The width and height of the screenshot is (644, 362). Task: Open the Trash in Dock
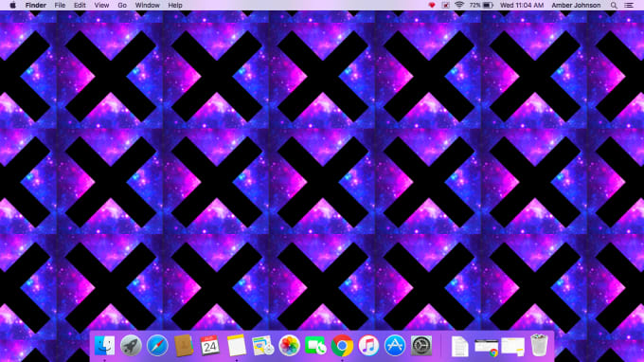(x=539, y=345)
